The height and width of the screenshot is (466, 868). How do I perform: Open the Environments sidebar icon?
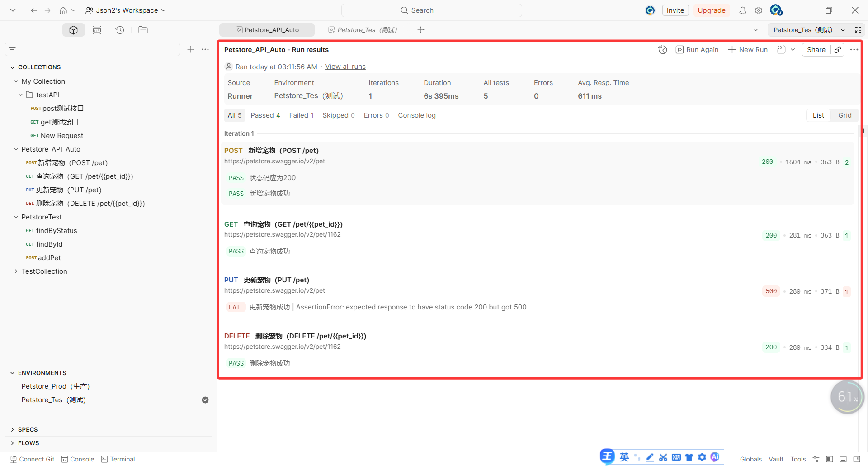click(x=97, y=30)
